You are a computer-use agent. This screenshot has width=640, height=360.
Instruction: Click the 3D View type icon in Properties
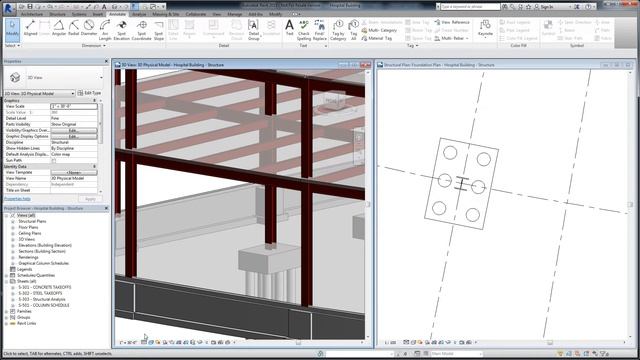15,78
